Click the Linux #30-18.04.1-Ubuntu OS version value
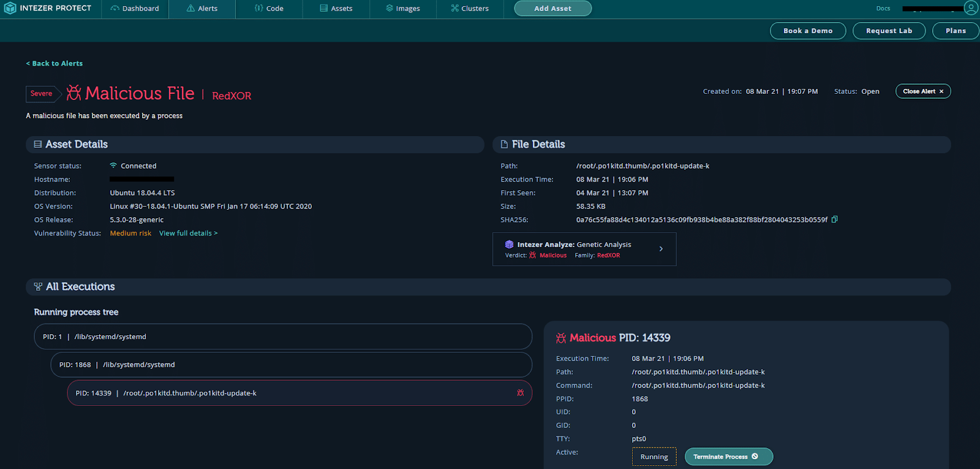The width and height of the screenshot is (980, 469). [x=211, y=206]
